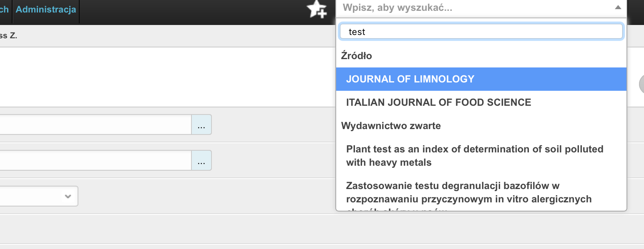Open the Administracja menu
This screenshot has width=644, height=249.
pos(46,9)
